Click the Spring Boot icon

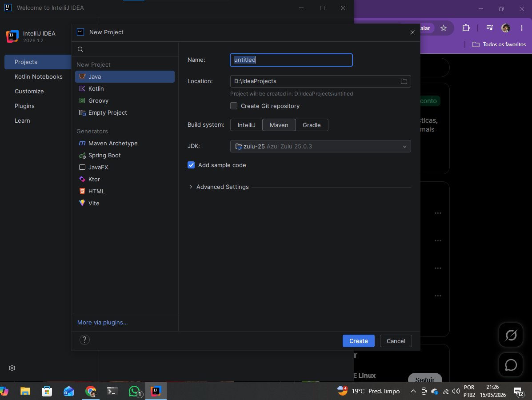tap(82, 156)
